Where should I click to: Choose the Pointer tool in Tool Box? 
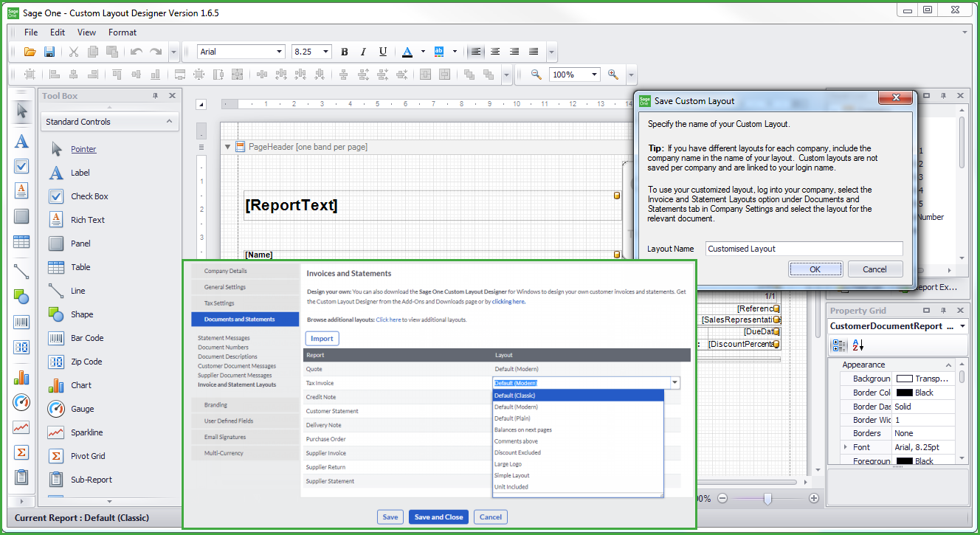click(x=83, y=149)
